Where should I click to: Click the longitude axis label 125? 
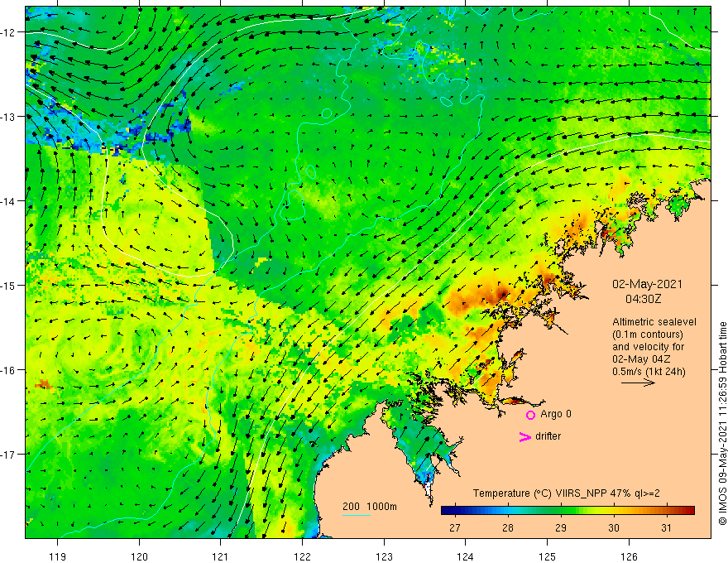coord(548,556)
